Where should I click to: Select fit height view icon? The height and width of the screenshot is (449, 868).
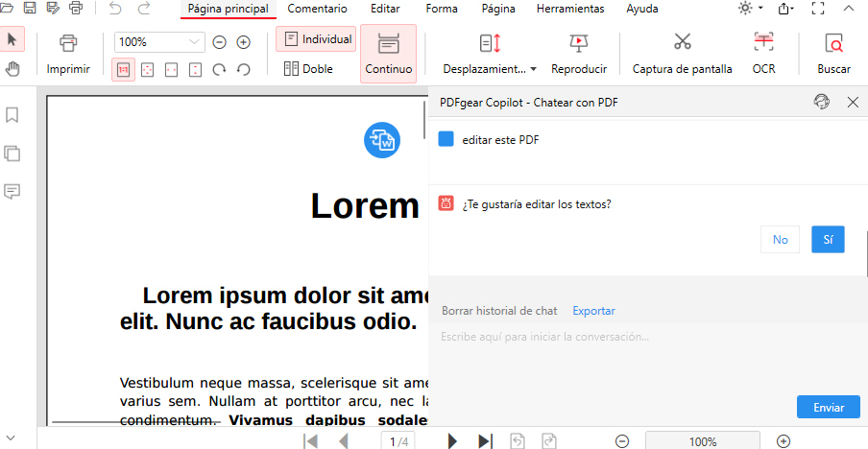click(x=196, y=70)
